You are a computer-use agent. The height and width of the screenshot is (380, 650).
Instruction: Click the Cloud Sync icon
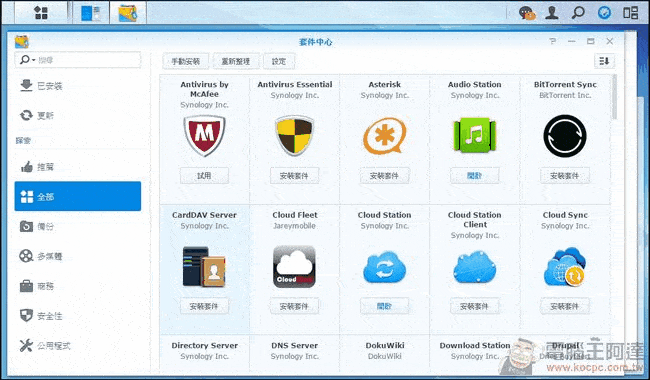(565, 267)
